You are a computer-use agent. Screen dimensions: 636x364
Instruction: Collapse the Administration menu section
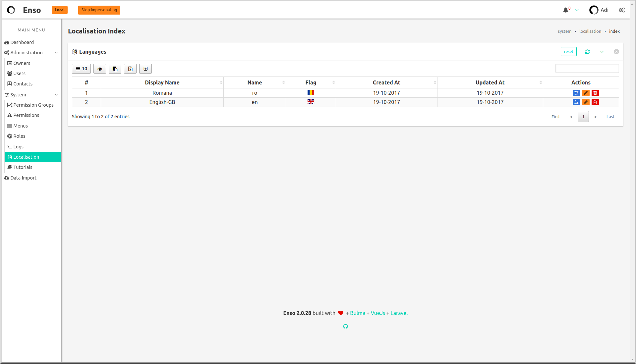(x=56, y=52)
